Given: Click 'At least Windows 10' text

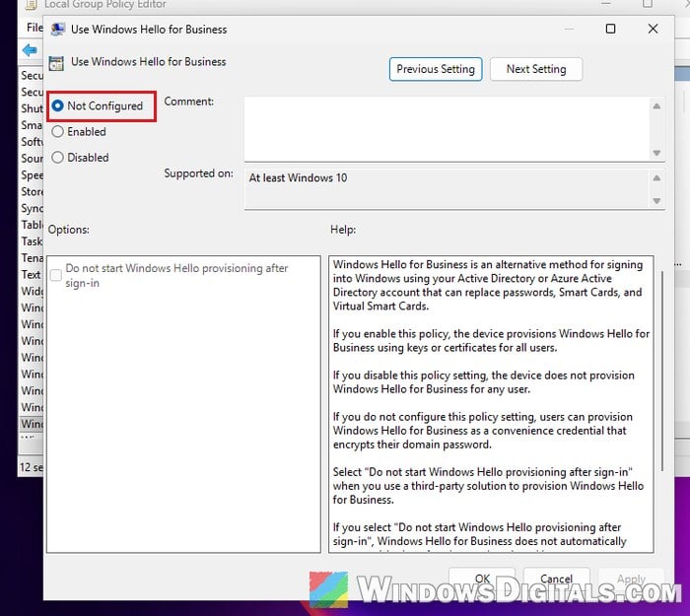Looking at the screenshot, I should tap(298, 178).
